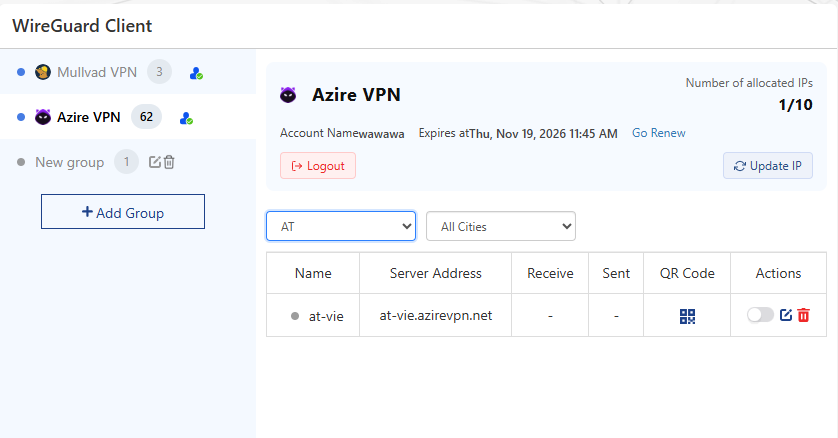Click the Number of allocated IPs label
Viewport: 838px width, 438px height.
click(749, 83)
